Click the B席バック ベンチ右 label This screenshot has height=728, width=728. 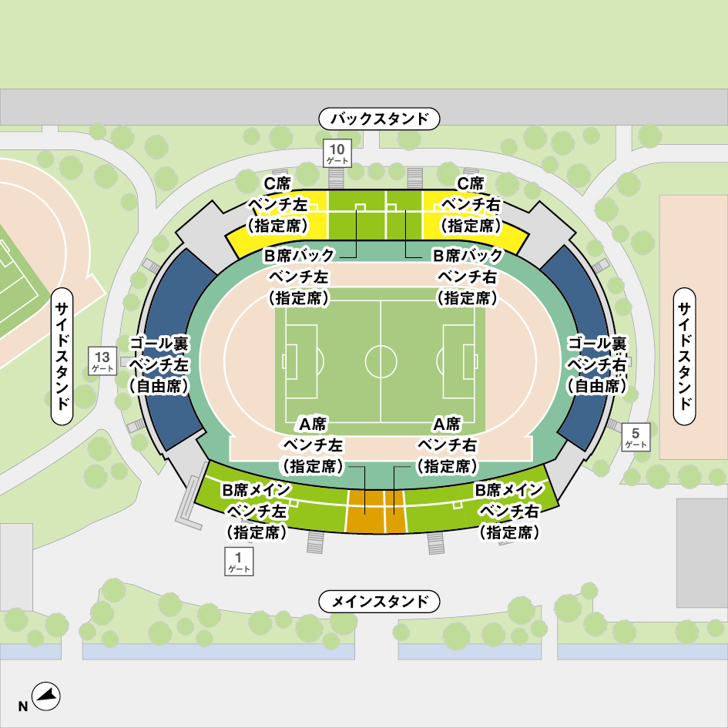click(468, 277)
